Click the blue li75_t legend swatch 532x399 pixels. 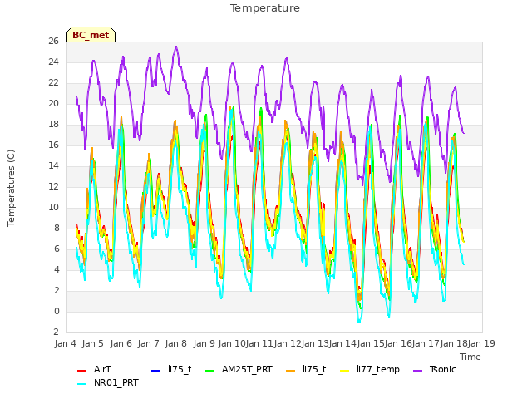155,370
